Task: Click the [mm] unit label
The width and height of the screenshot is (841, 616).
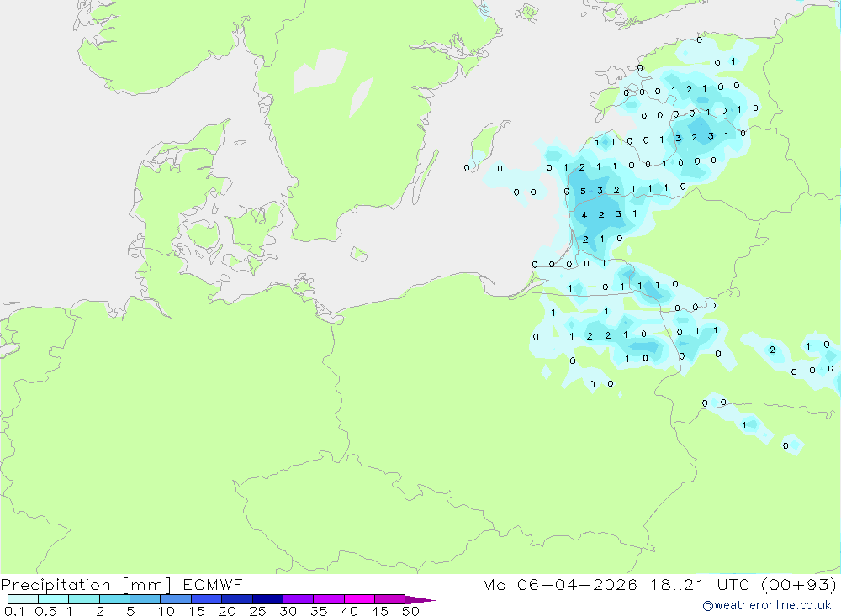Action: coord(147,585)
